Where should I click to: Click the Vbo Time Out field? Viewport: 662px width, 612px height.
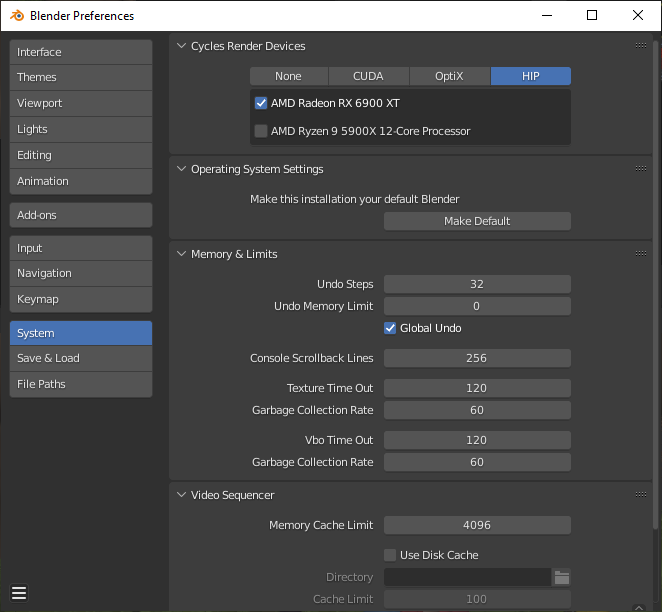(478, 440)
